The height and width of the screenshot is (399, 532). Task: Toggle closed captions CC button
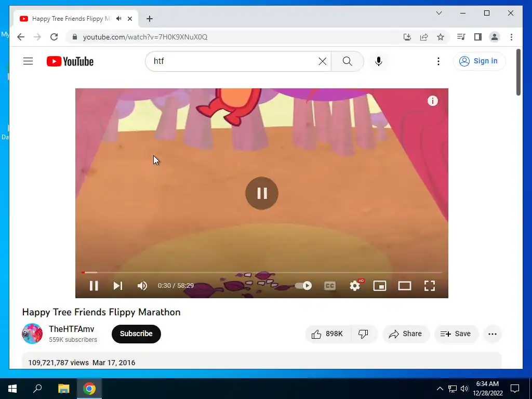330,286
